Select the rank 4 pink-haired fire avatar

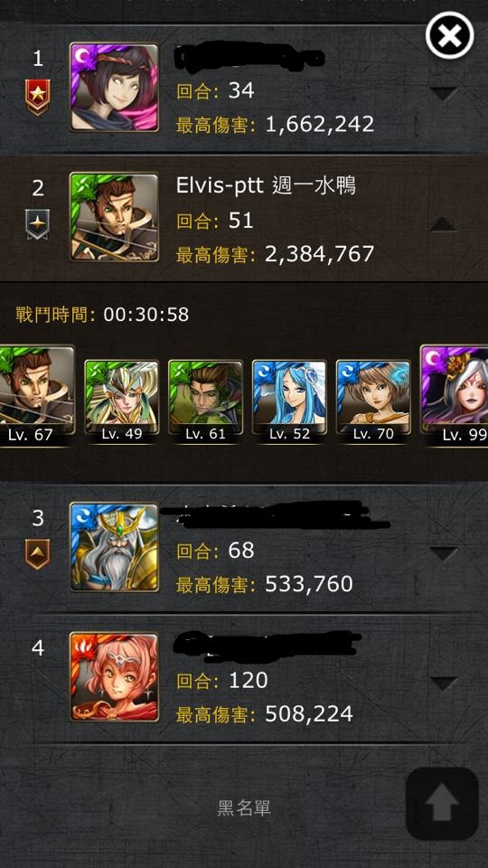coord(114,677)
